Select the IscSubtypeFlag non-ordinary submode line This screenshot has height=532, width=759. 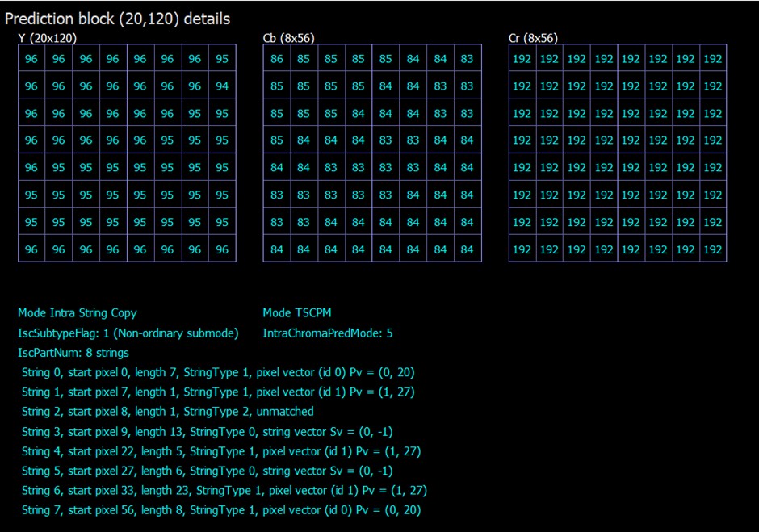coord(128,333)
